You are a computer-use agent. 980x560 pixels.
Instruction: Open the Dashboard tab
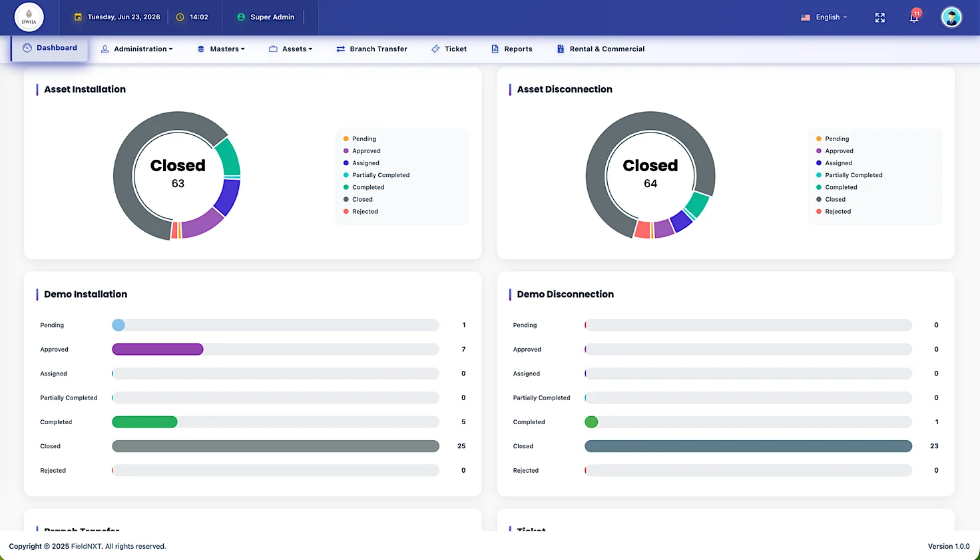[x=50, y=48]
